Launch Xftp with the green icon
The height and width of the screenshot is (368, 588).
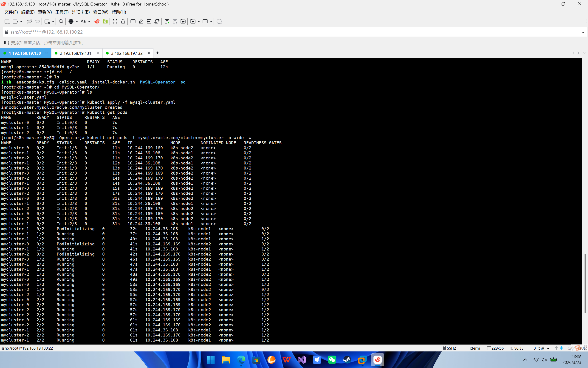pos(105,21)
